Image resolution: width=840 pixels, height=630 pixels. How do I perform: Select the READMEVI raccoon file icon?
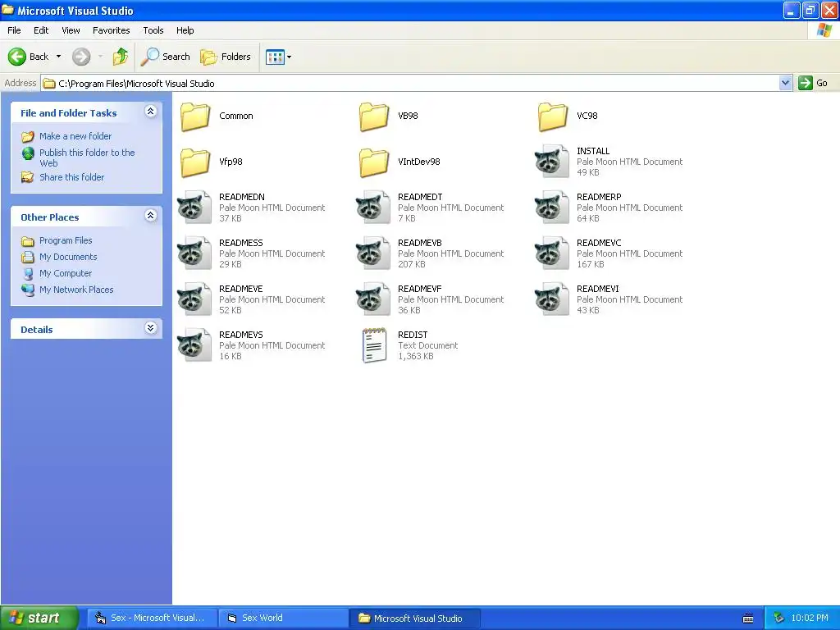pos(552,299)
